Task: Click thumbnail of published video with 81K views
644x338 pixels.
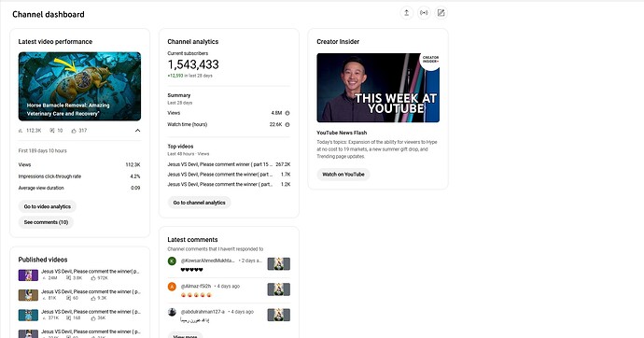Action: [28, 295]
